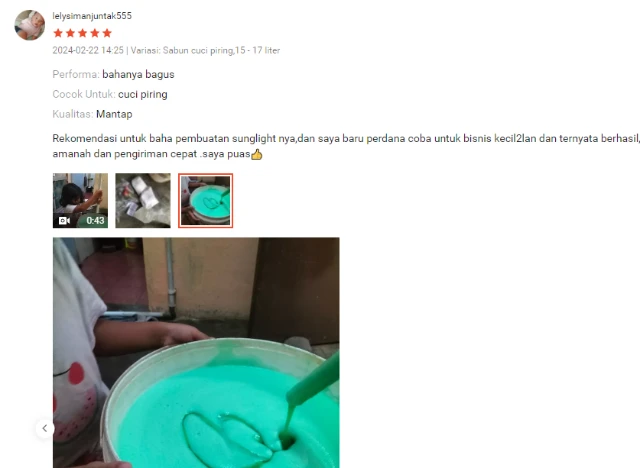Go to previous image with left chevron
This screenshot has height=468, width=640.
[x=45, y=428]
